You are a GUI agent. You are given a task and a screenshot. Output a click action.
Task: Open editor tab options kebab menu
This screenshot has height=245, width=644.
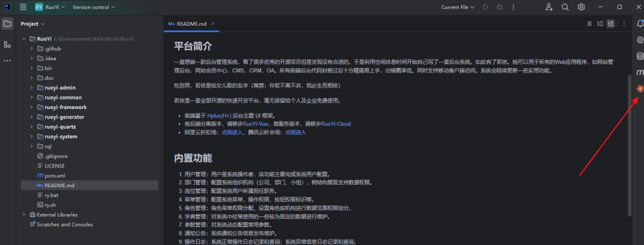coord(624,24)
